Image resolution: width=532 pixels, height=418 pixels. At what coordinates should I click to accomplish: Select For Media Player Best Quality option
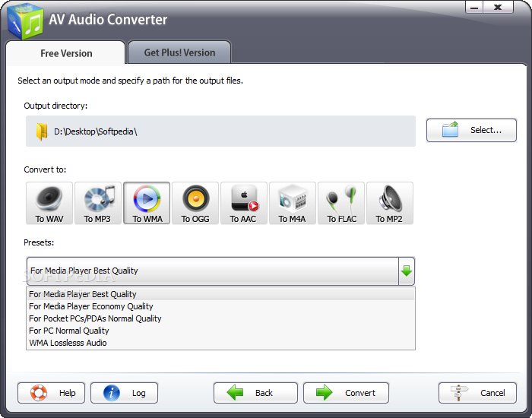point(220,294)
